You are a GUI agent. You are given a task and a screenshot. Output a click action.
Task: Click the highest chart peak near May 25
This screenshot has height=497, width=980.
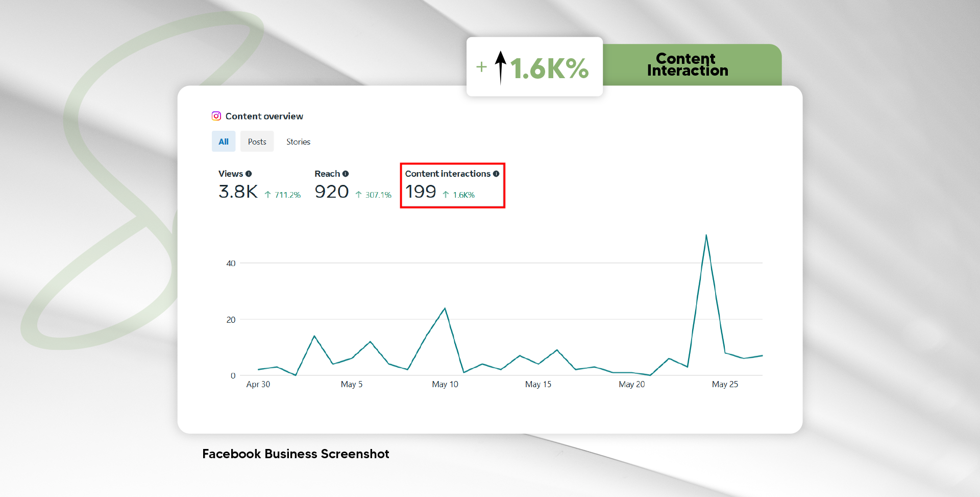(x=706, y=235)
